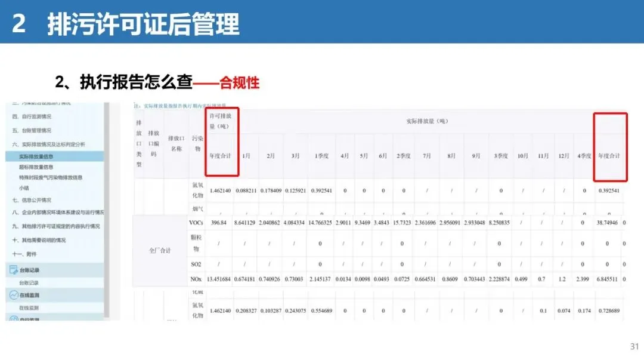
Task: Click the 许可排放量（吨）column header
Action: 221,121
